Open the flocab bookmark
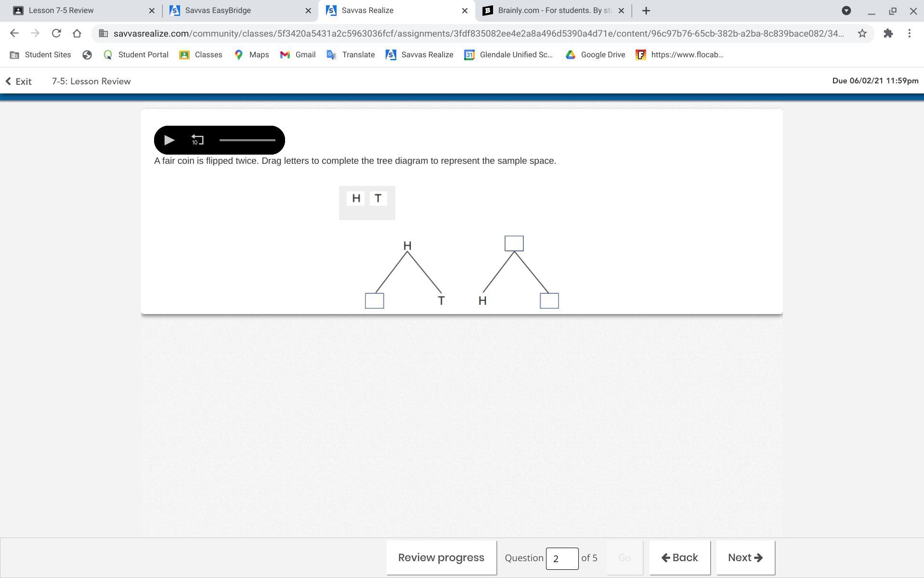This screenshot has height=578, width=924. tap(679, 55)
